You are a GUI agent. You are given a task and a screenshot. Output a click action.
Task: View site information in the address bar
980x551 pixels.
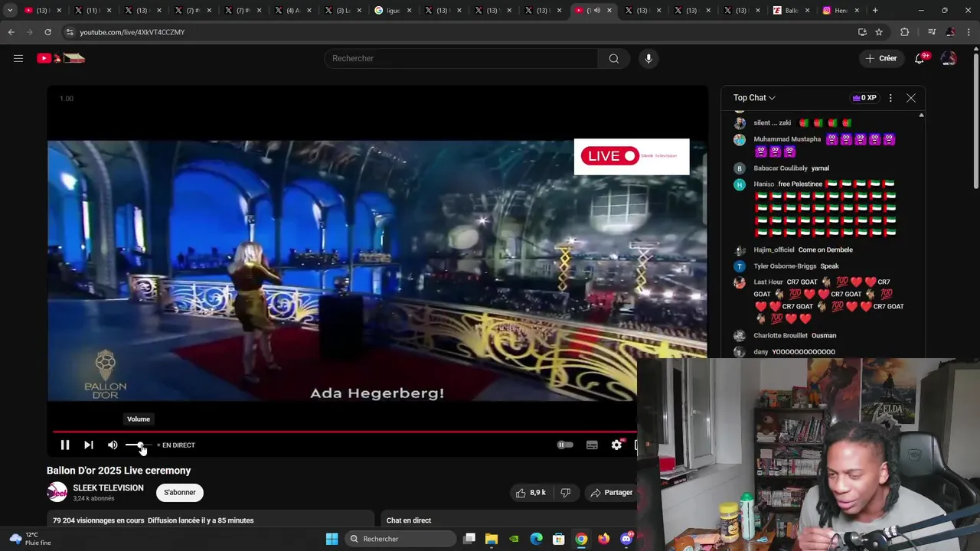(x=70, y=32)
